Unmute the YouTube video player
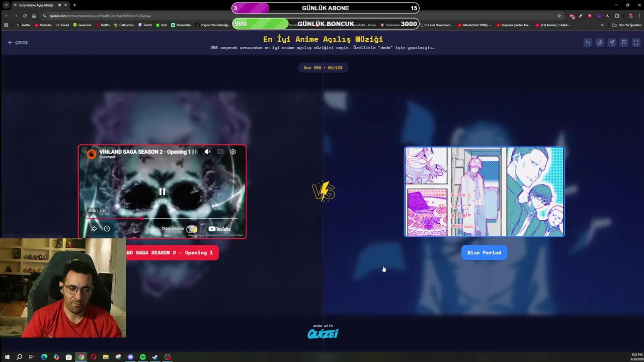 coord(207,151)
